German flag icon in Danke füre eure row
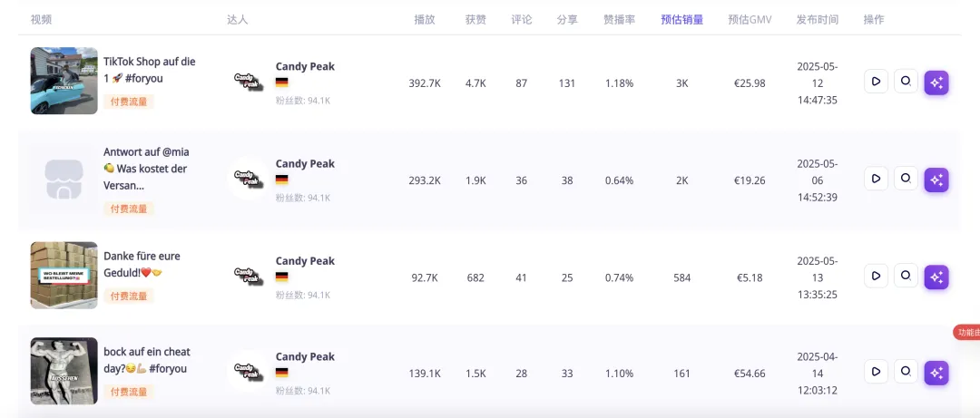Screen dimensions: 980x418 282,277
